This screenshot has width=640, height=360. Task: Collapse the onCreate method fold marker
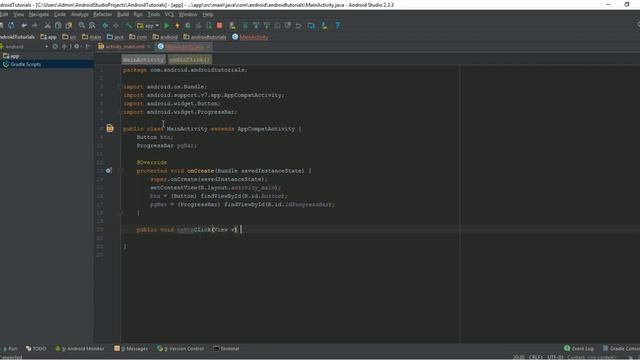coord(121,171)
